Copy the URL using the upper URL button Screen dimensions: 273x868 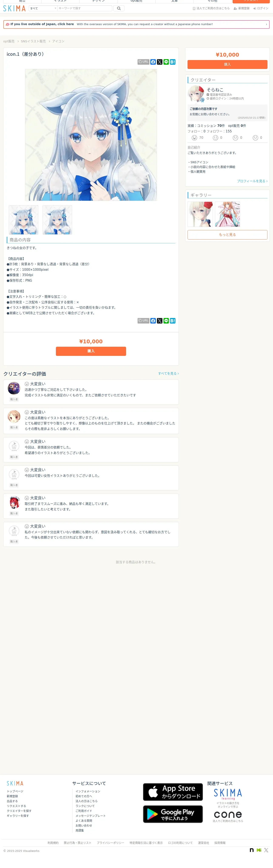point(143,62)
